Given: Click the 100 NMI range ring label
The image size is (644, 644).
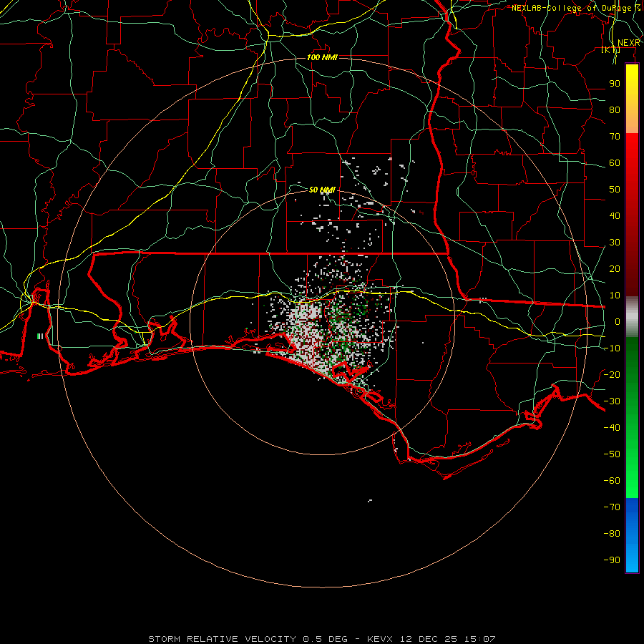Looking at the screenshot, I should 322,57.
